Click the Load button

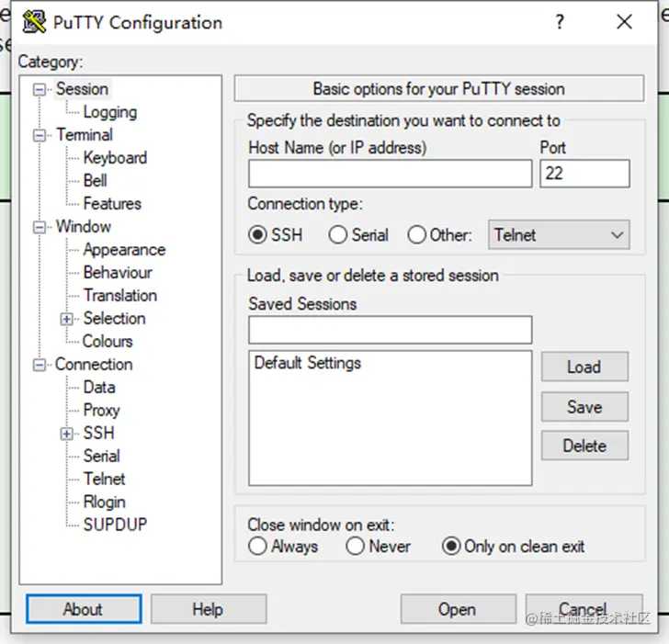(584, 367)
